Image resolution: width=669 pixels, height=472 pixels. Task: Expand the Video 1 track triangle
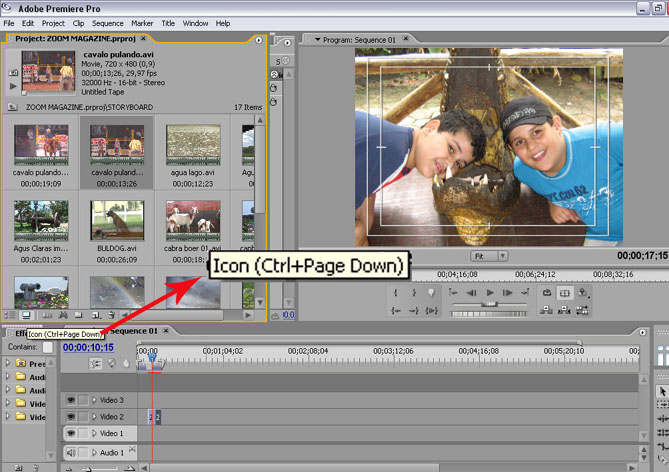pyautogui.click(x=95, y=433)
